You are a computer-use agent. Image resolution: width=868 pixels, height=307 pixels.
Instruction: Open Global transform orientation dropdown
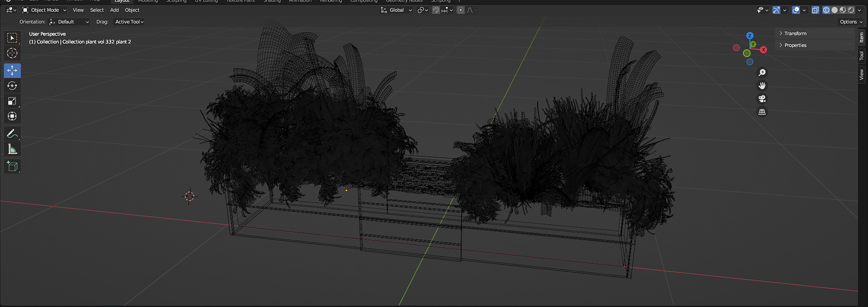396,10
